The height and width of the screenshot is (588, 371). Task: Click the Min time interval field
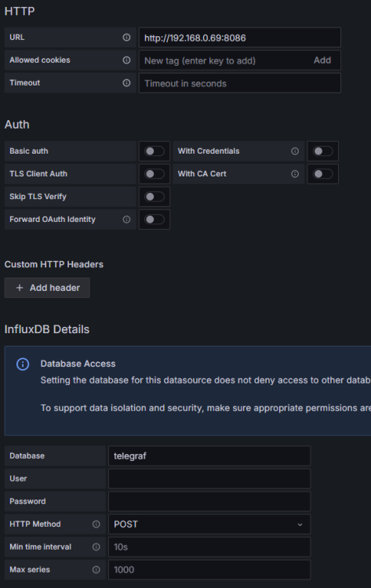[209, 546]
